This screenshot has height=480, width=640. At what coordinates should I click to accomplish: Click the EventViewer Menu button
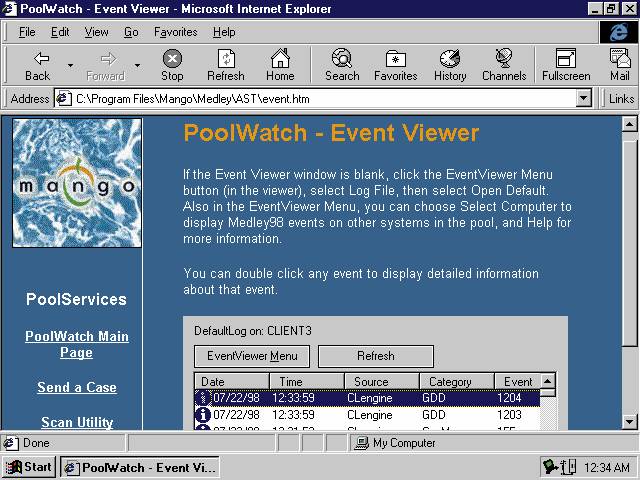pos(252,356)
